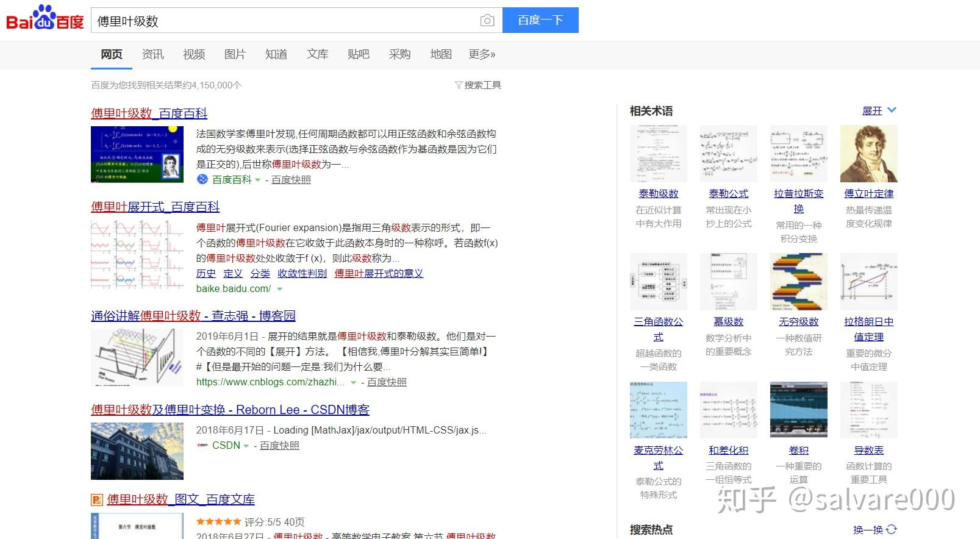This screenshot has width=980, height=539.
Task: Switch to the 地图 tab
Action: [441, 54]
